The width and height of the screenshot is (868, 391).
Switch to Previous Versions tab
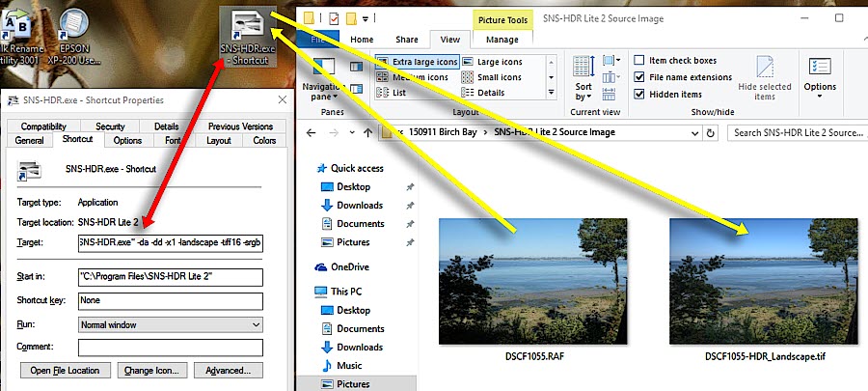(x=241, y=126)
